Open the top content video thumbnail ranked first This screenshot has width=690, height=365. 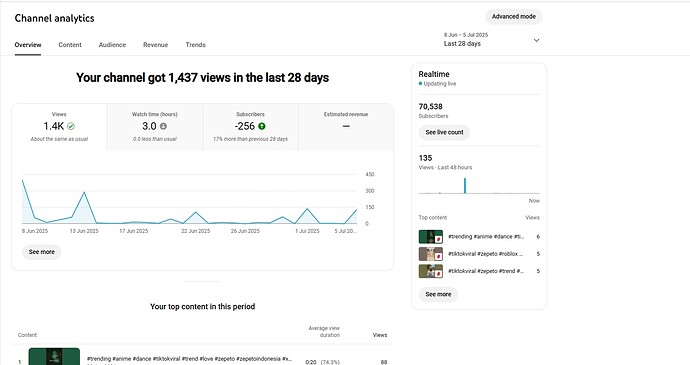(54, 356)
